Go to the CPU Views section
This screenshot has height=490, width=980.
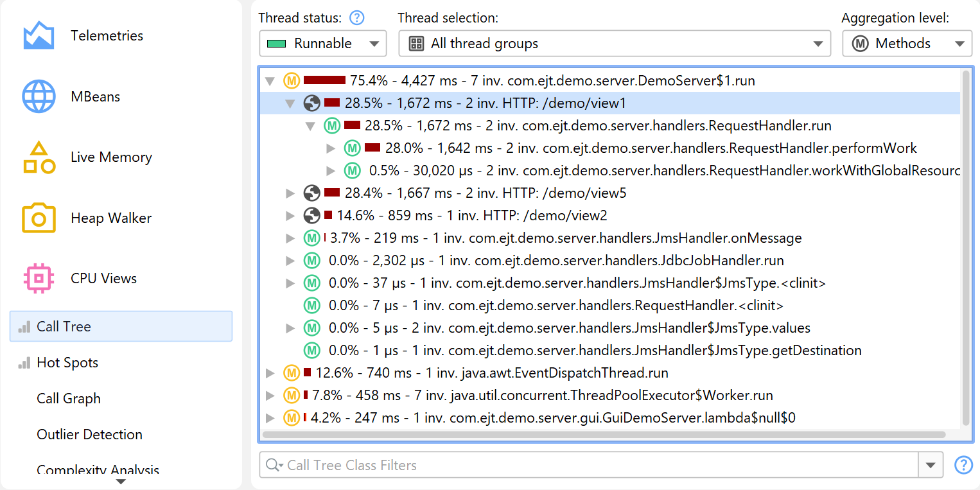click(x=103, y=278)
